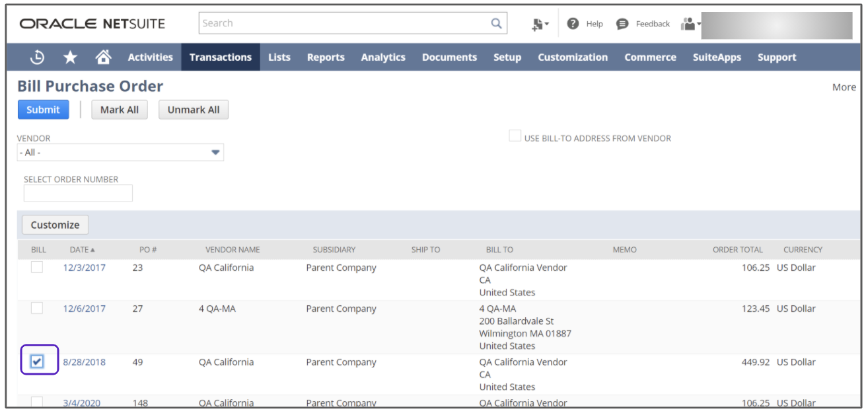Viewport: 868px width, 415px height.
Task: Open the Recent Records clock icon
Action: [x=38, y=57]
